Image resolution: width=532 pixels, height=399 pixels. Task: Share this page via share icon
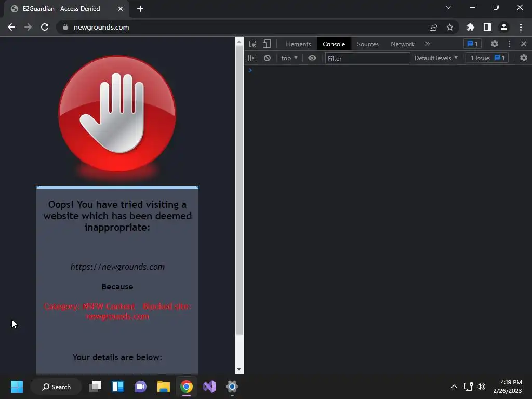[433, 27]
